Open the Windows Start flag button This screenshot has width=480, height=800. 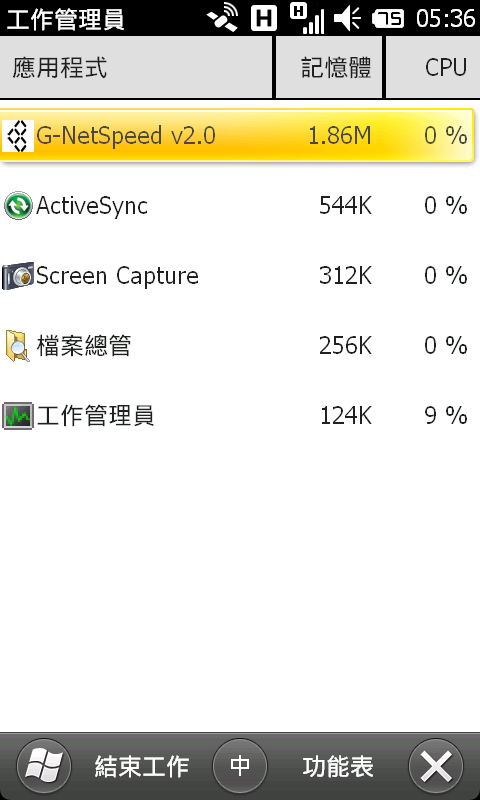(x=44, y=766)
